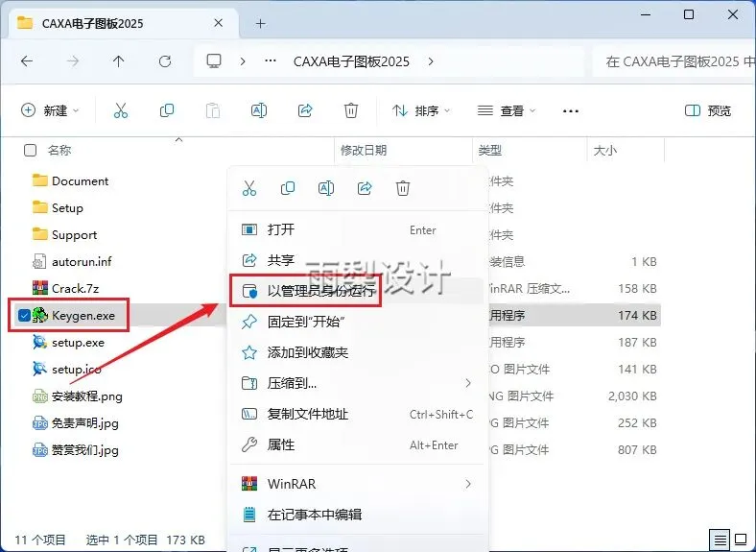Click the Delete trash icon in the Explorer toolbar
The image size is (756, 552).
[351, 111]
